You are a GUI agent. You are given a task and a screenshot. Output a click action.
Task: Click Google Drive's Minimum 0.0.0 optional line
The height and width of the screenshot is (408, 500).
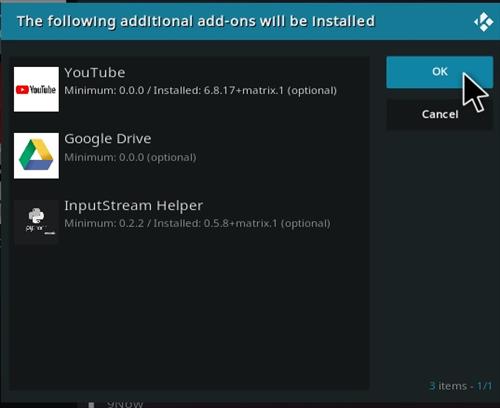[130, 157]
